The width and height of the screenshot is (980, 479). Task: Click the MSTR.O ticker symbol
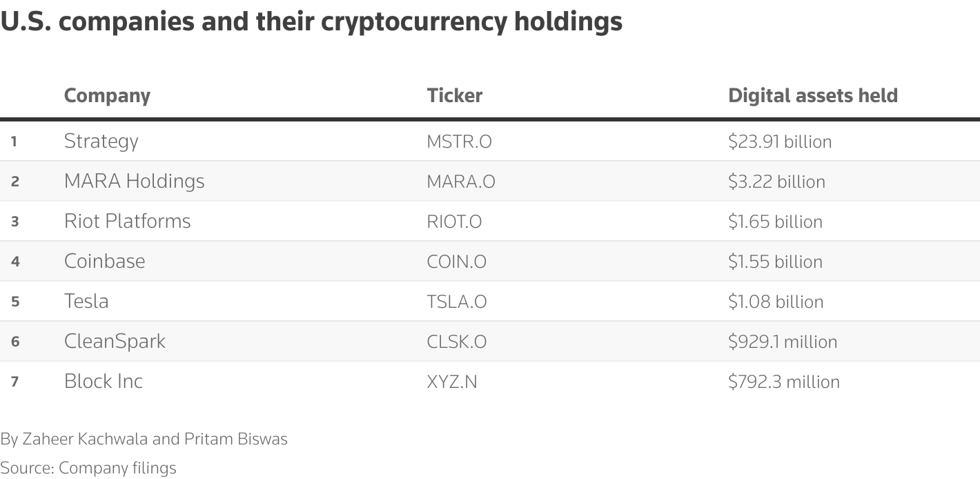point(459,141)
